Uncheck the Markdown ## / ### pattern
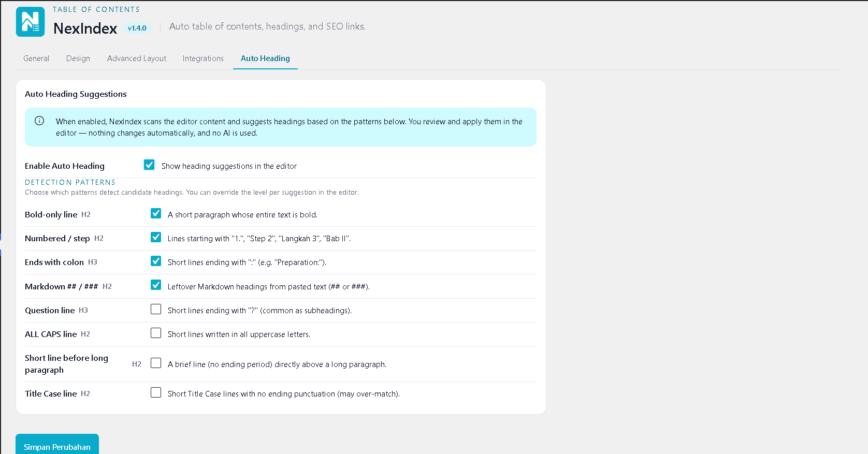 (x=156, y=285)
